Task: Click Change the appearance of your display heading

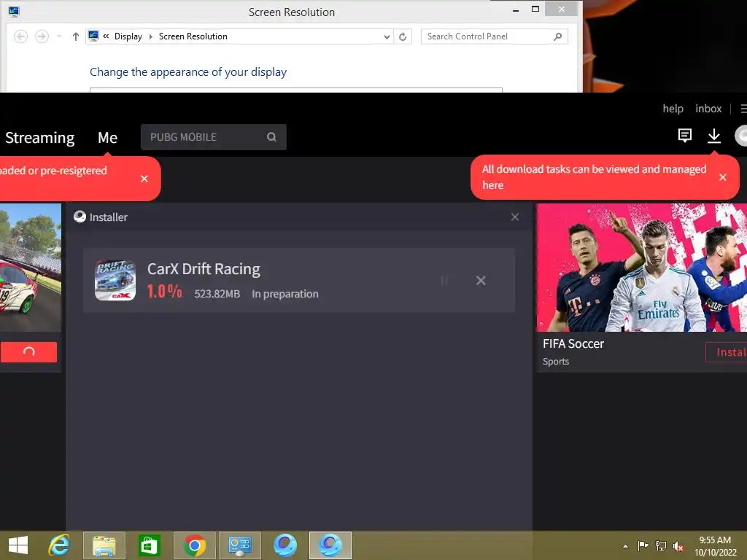Action: click(188, 72)
